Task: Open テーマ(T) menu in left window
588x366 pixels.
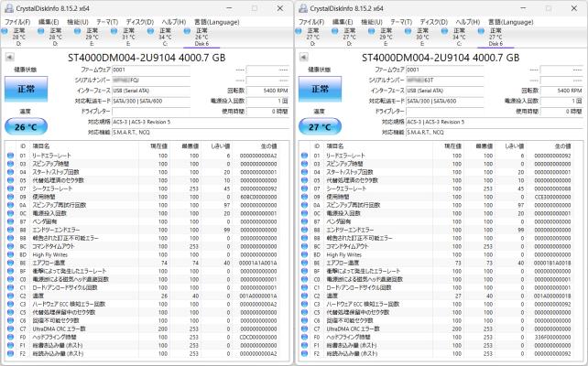Action: (107, 22)
